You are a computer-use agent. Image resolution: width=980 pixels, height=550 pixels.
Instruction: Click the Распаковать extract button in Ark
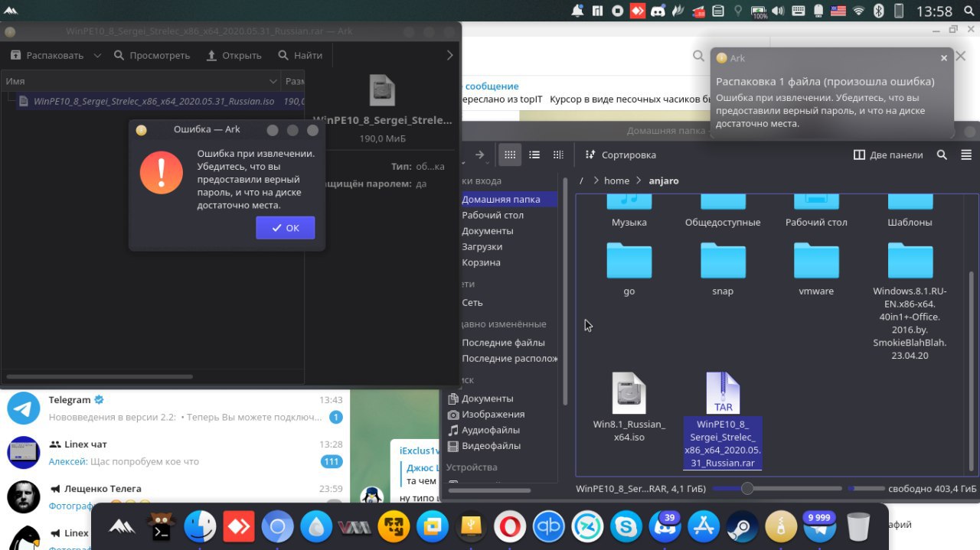(x=47, y=55)
